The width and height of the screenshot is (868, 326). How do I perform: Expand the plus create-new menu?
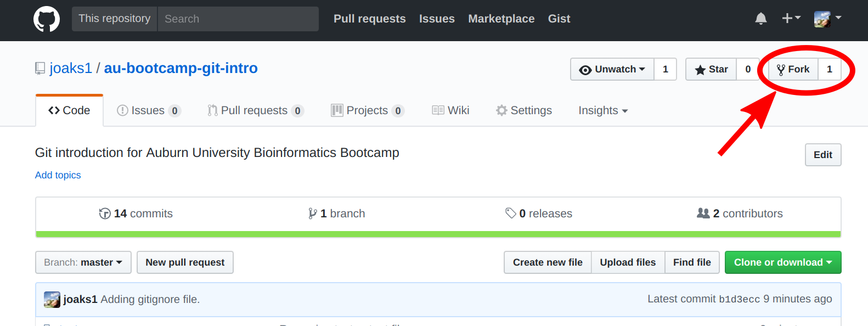(791, 19)
